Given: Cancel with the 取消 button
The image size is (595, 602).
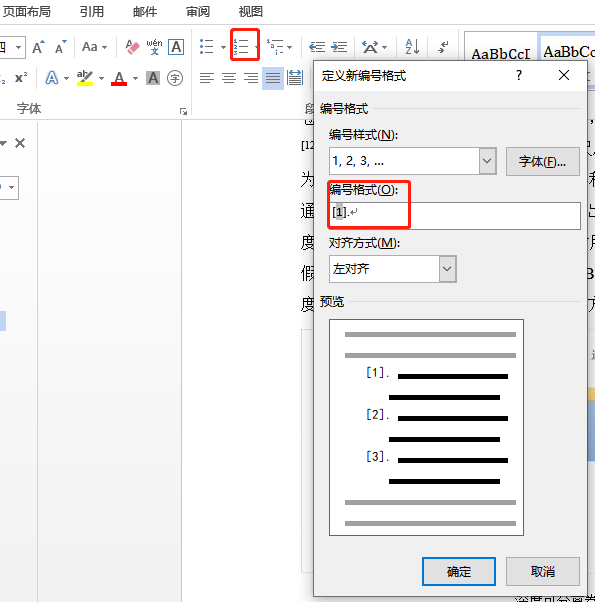Looking at the screenshot, I should coord(542,571).
